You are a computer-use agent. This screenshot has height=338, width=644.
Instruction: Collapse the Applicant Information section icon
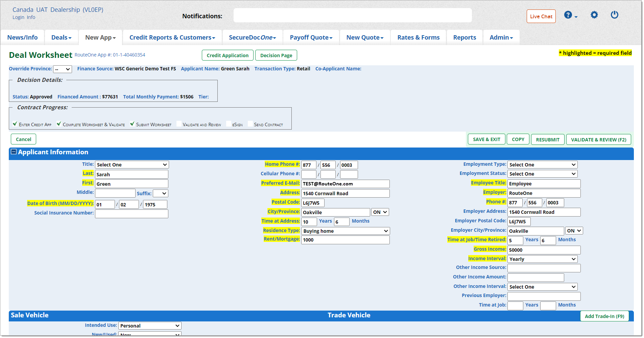coord(14,152)
